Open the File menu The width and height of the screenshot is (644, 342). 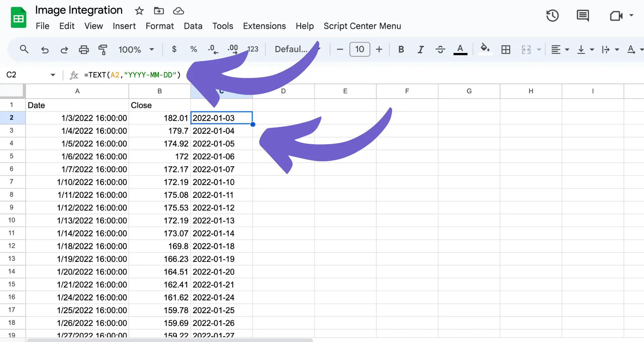[x=43, y=26]
